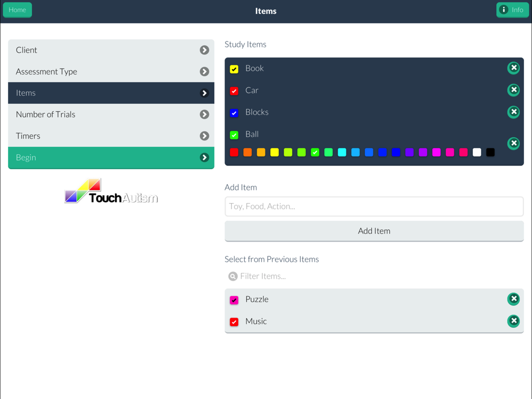532x399 pixels.
Task: Click the filter search magnifier icon
Action: tap(233, 277)
